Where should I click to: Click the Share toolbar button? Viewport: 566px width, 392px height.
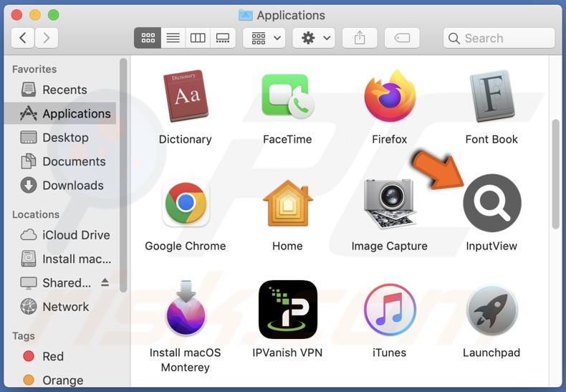(x=360, y=38)
